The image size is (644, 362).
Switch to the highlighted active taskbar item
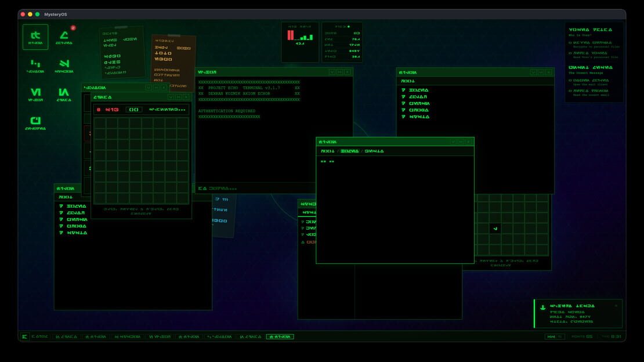[280, 336]
